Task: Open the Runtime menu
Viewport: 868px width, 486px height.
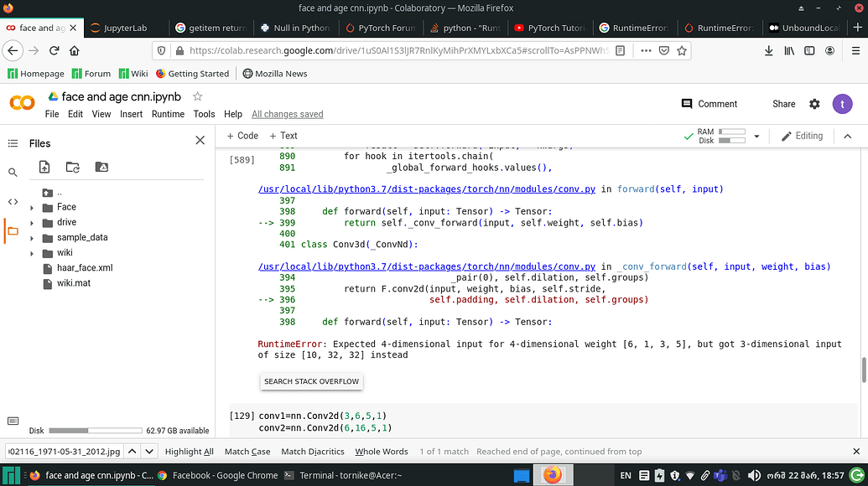Action: pos(168,114)
